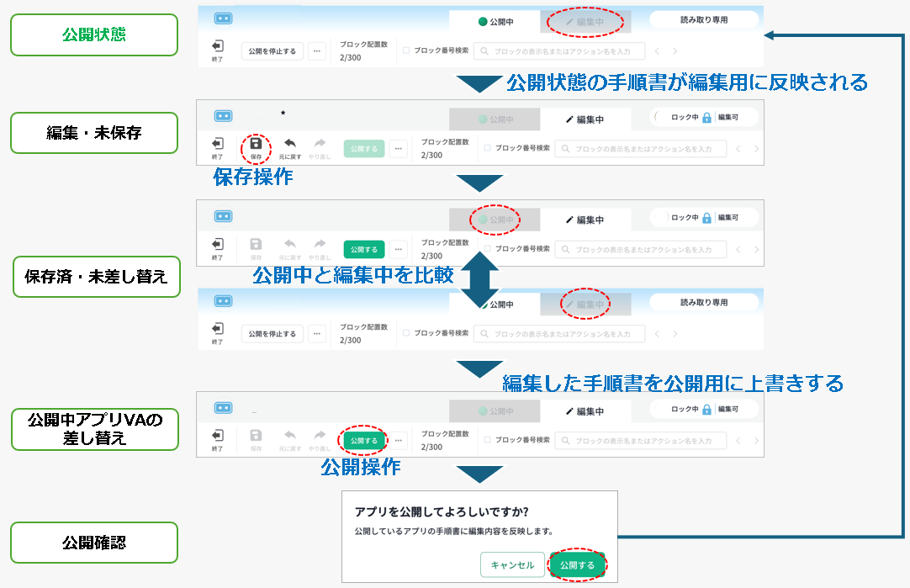Click the 終了 exit icon in the topmost toolbar

[x=218, y=46]
